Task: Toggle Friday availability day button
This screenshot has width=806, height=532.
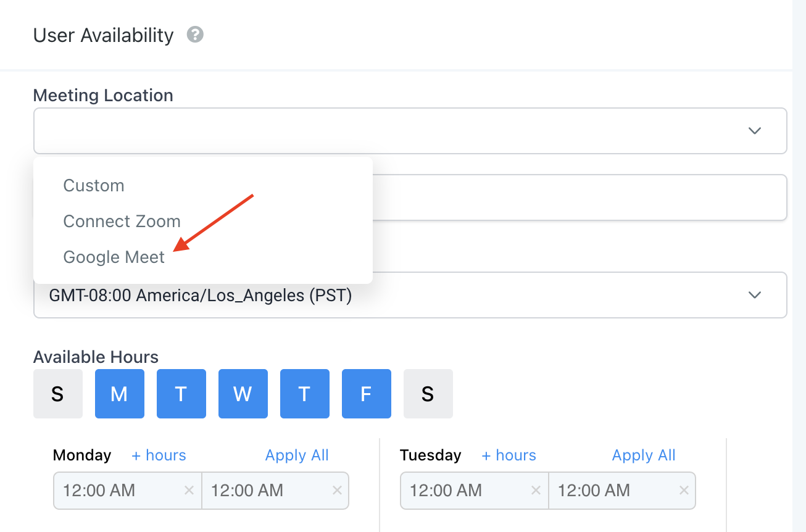Action: coord(366,394)
